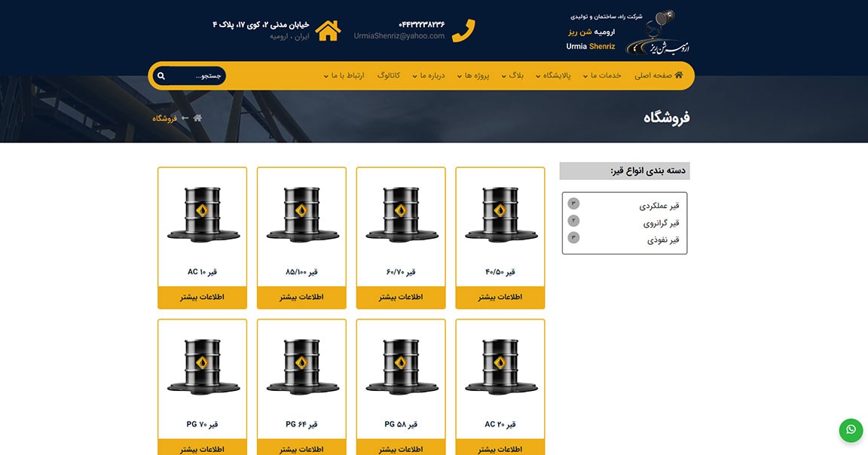
Task: Open the قیر 40/50 barrel image
Action: click(500, 215)
